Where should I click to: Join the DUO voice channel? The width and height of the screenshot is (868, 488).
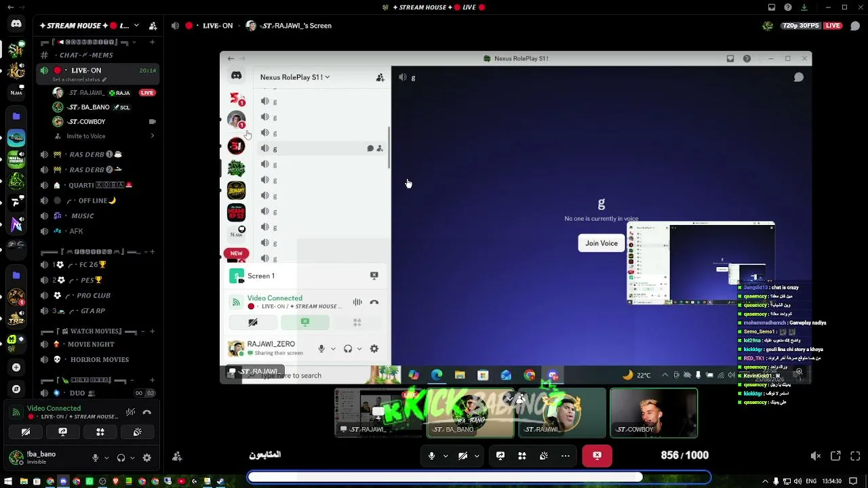coord(98,393)
